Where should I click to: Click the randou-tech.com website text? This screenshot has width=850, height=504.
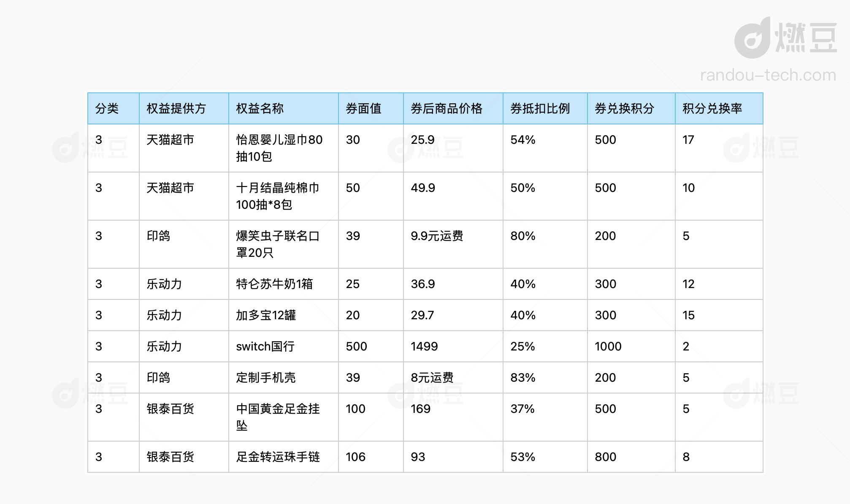click(x=768, y=75)
